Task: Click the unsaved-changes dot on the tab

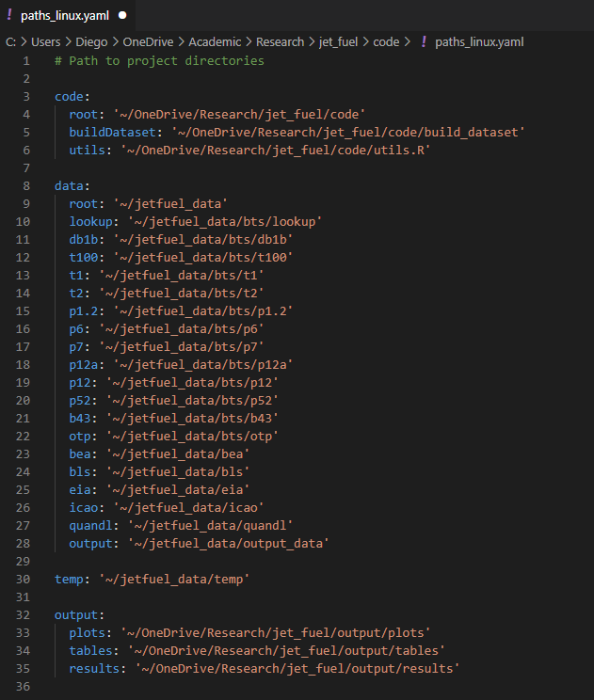Action: point(122,16)
